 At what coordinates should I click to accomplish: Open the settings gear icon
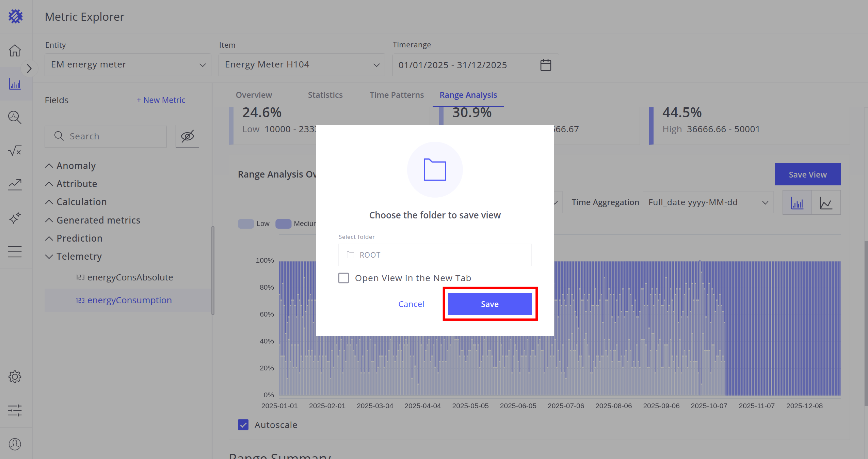(15, 377)
